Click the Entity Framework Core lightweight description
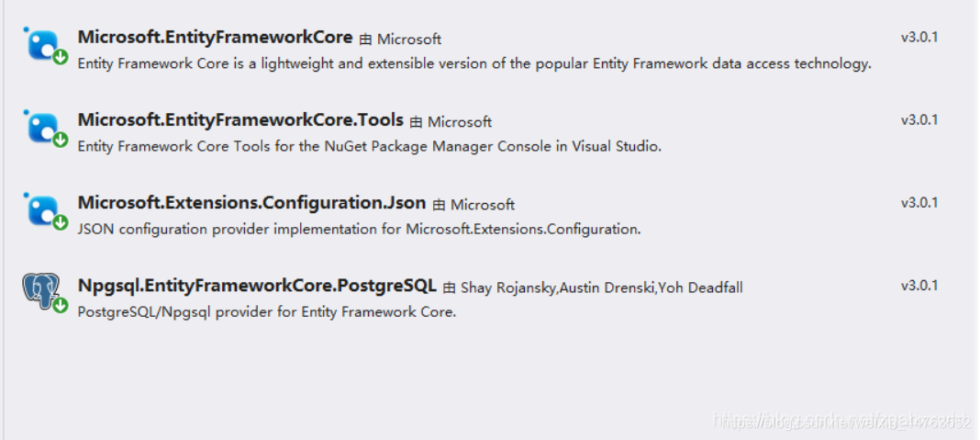 tap(474, 63)
